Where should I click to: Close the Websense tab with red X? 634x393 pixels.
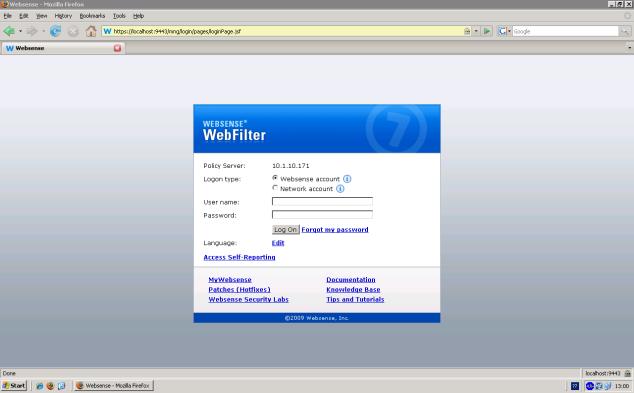(x=117, y=48)
